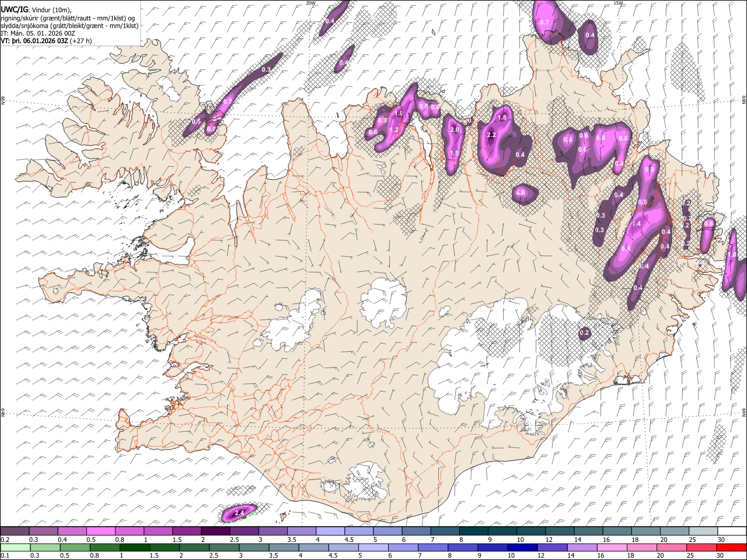
Task: Click the "VT: þri. 06.01.2026 03Z" valid time
Action: [34, 41]
